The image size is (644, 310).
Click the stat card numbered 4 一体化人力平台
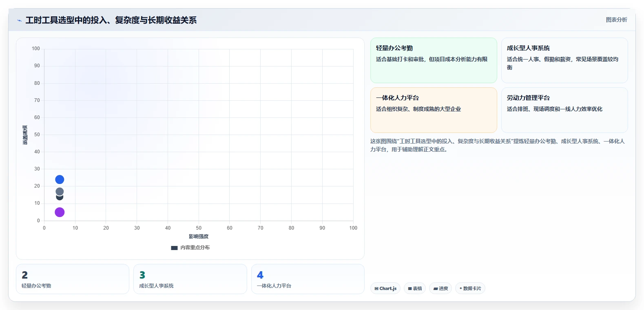pos(308,279)
